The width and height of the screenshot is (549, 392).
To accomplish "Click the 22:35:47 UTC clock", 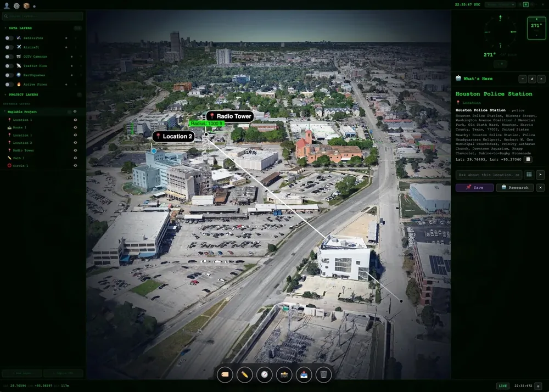I will click(467, 4).
